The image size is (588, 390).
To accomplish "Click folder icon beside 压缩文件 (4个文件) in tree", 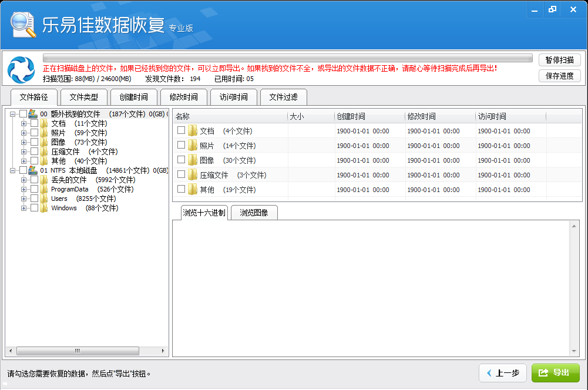I will click(44, 152).
